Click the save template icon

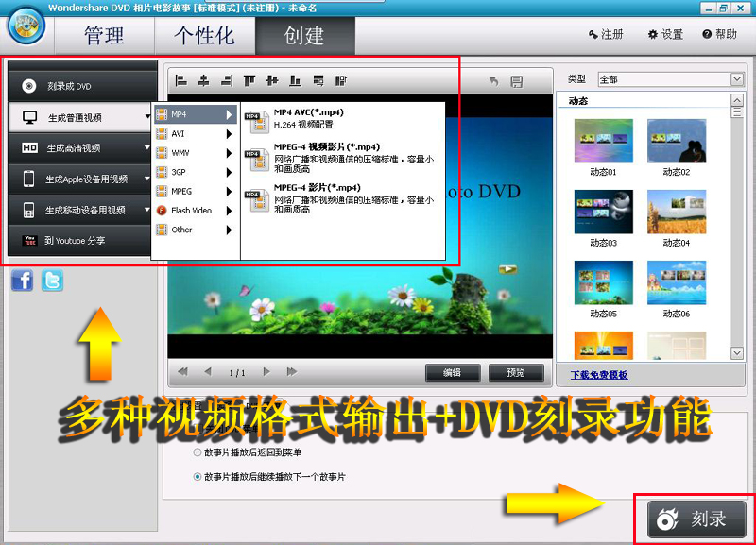coord(517,81)
